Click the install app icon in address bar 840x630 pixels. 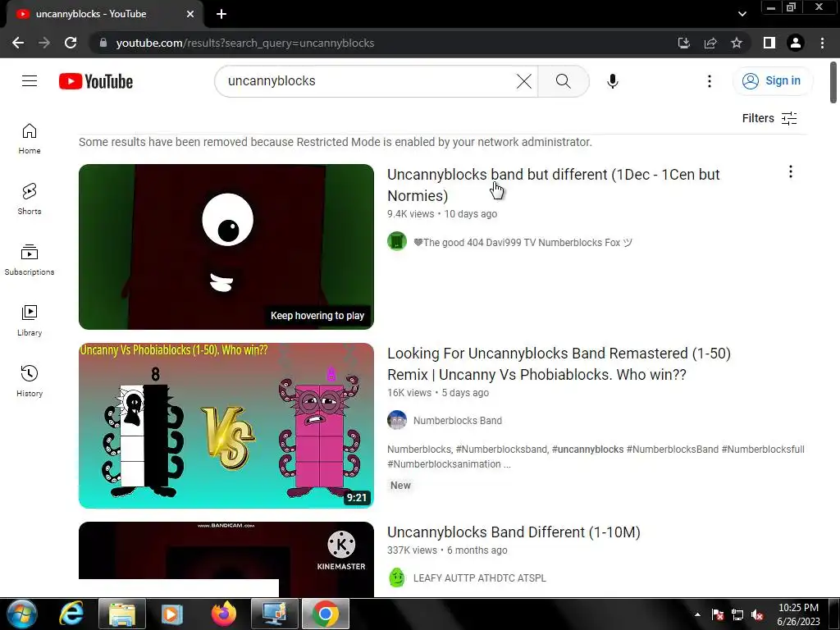tap(683, 43)
